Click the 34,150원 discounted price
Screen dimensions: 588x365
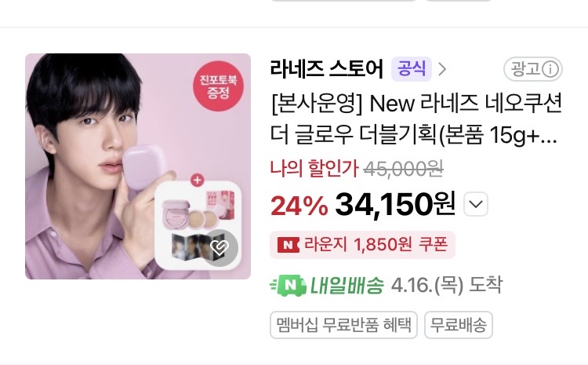point(395,204)
